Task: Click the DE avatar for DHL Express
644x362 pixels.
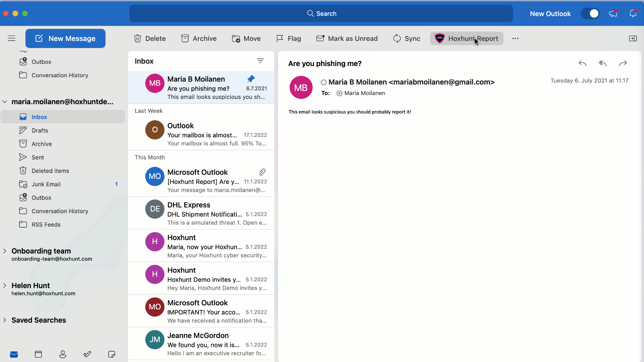Action: click(155, 209)
